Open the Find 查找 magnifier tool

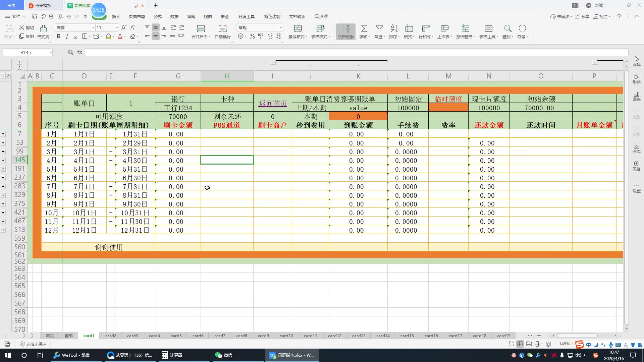pyautogui.click(x=507, y=29)
